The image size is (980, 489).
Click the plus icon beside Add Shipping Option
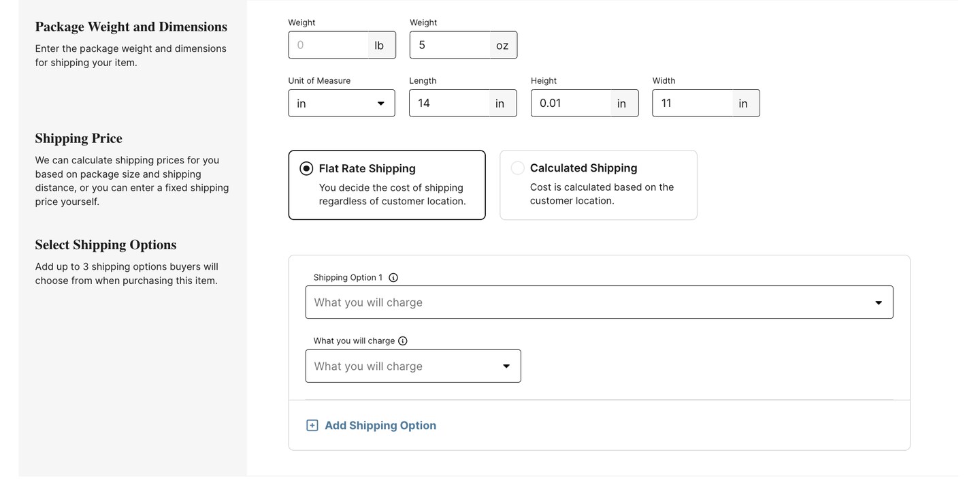point(312,424)
